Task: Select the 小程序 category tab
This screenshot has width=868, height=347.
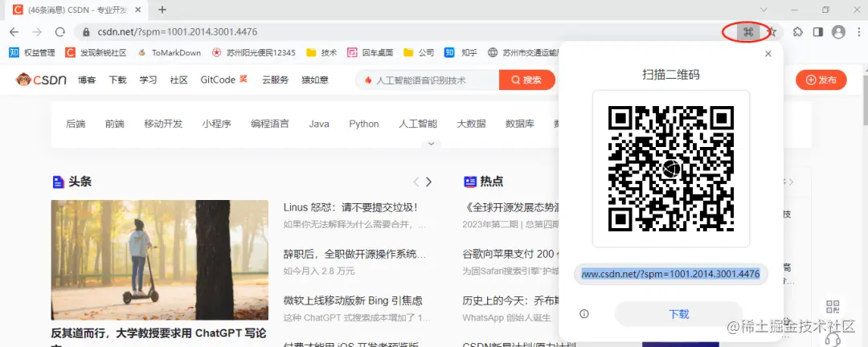Action: click(216, 124)
